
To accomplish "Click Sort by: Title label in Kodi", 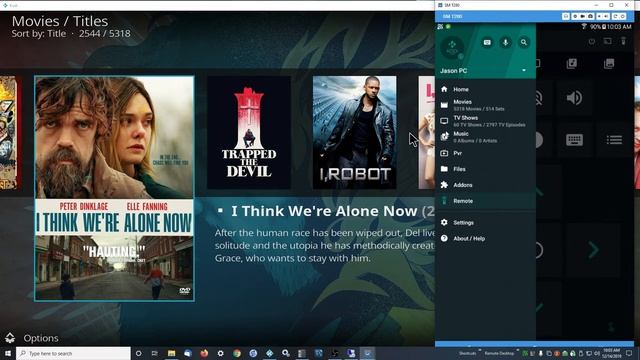I will click(x=39, y=33).
